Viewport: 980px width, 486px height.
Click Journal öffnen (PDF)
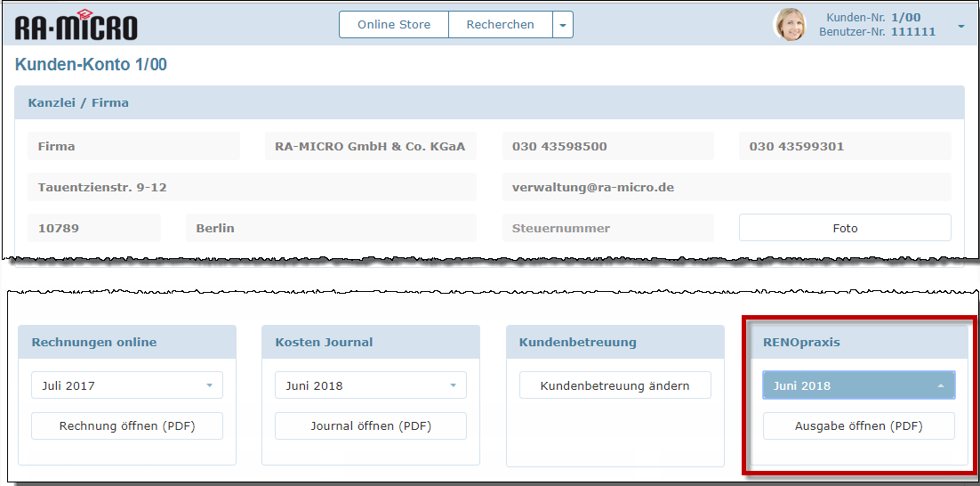tap(371, 426)
